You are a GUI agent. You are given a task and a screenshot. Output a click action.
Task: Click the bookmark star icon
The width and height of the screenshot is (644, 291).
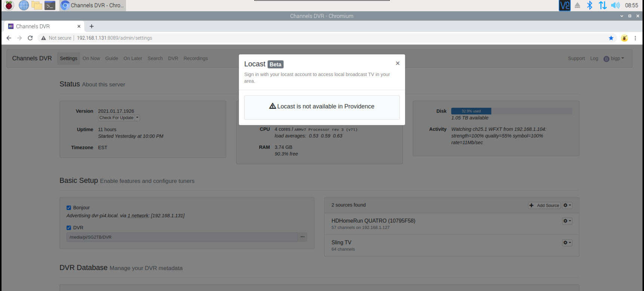point(611,38)
